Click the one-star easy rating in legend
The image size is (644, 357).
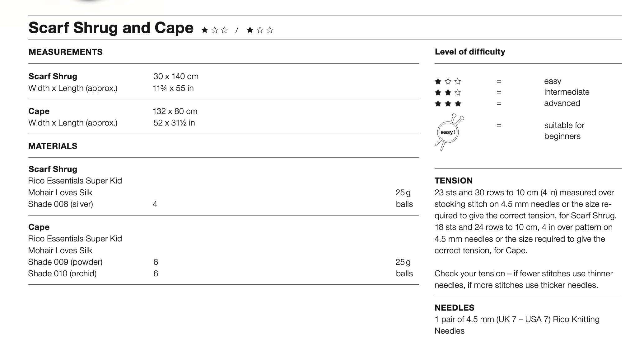(x=448, y=82)
